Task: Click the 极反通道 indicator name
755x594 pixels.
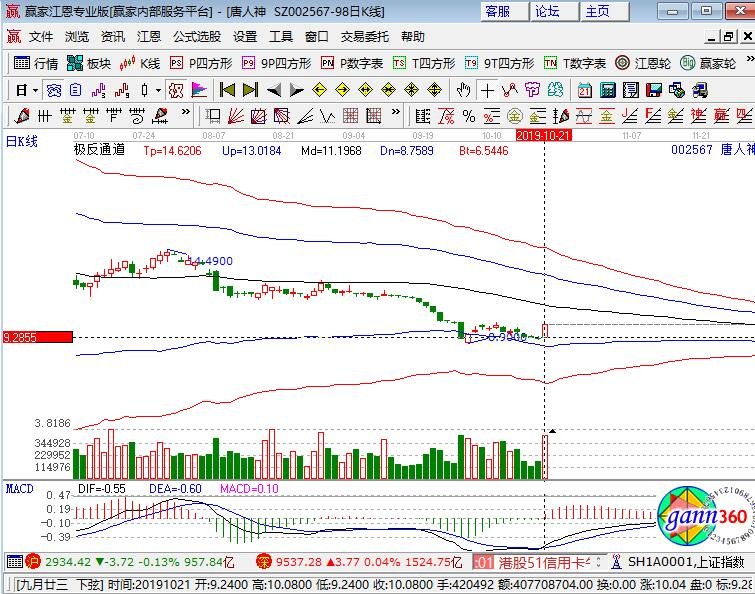Action: click(99, 150)
